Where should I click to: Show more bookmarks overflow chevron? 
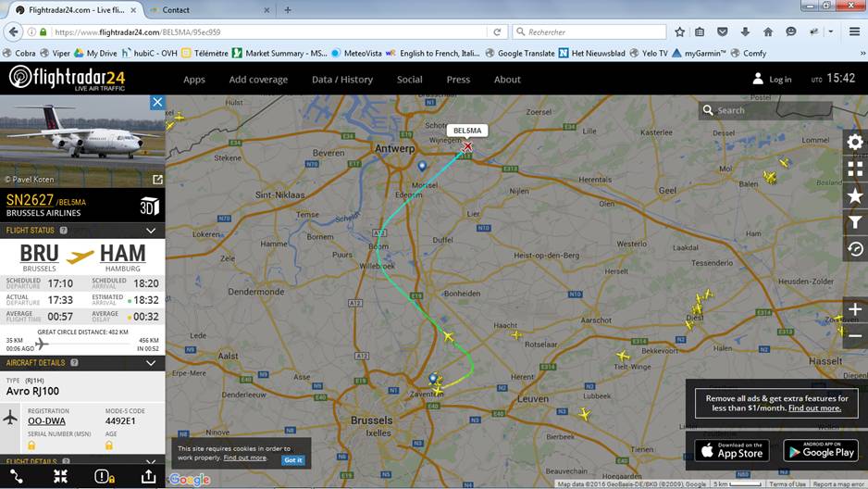[862, 53]
